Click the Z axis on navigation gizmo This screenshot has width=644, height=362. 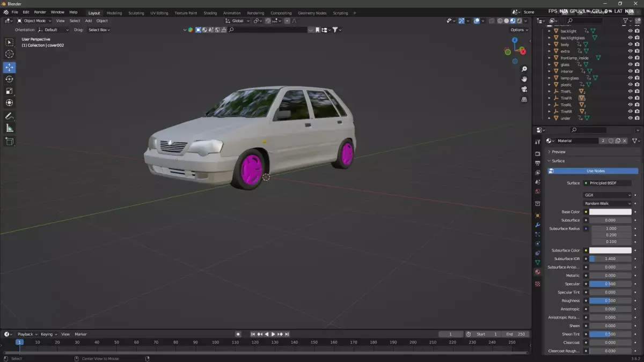click(515, 40)
